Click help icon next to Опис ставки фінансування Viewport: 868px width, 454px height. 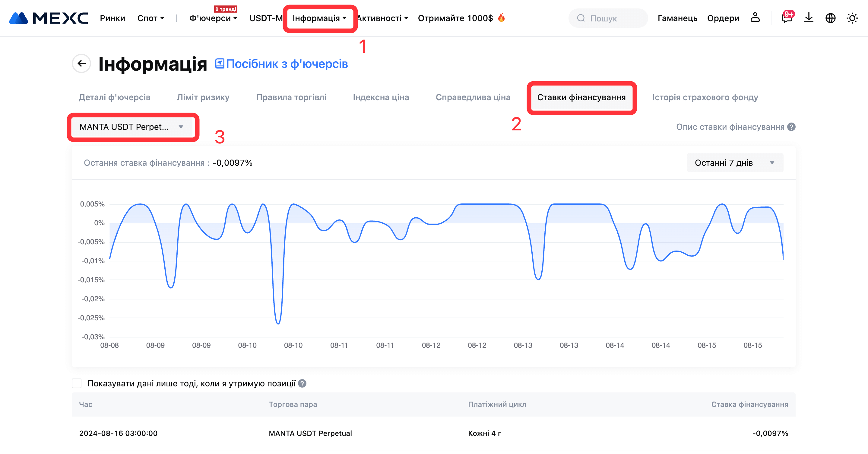791,127
